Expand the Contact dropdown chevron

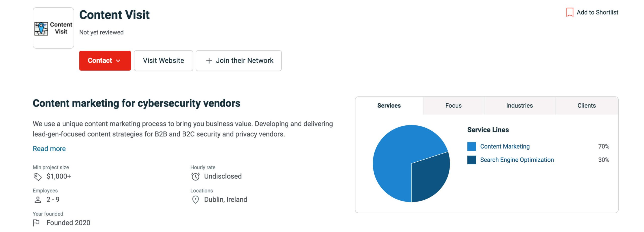click(x=118, y=61)
